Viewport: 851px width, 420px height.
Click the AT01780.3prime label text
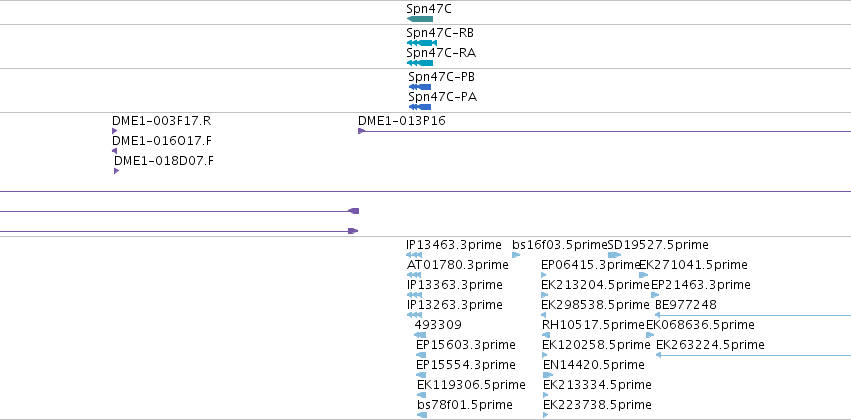coord(458,265)
